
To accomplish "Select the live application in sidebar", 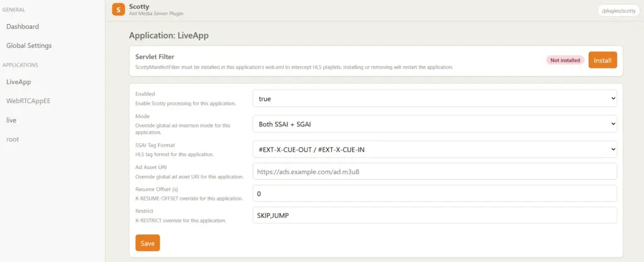I will pos(11,120).
